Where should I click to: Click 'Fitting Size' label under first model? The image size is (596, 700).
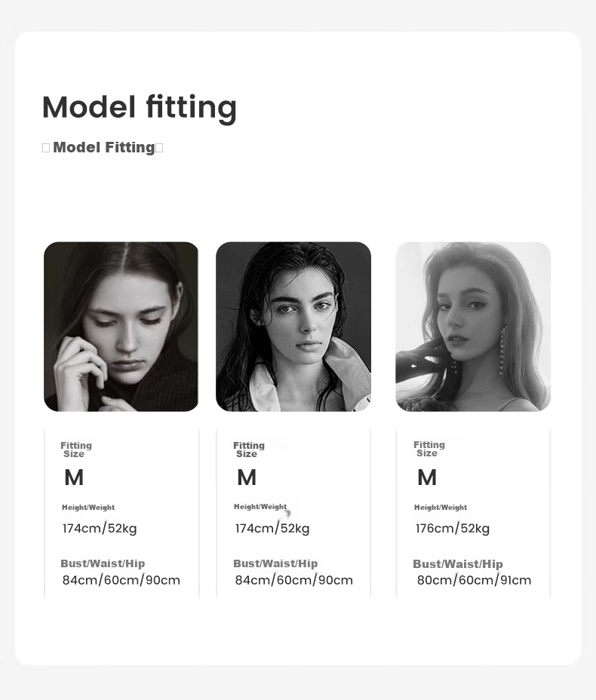pos(76,450)
